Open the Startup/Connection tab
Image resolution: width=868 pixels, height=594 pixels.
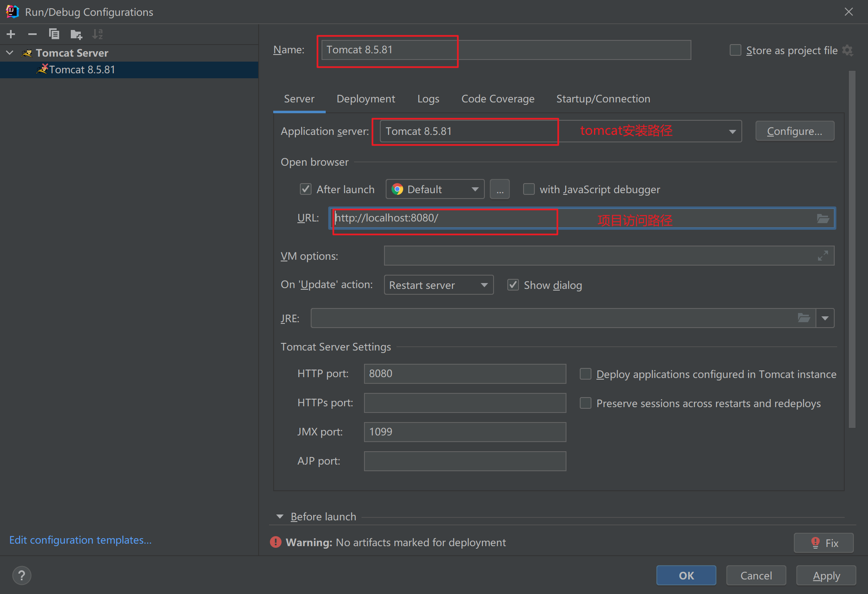click(x=603, y=99)
